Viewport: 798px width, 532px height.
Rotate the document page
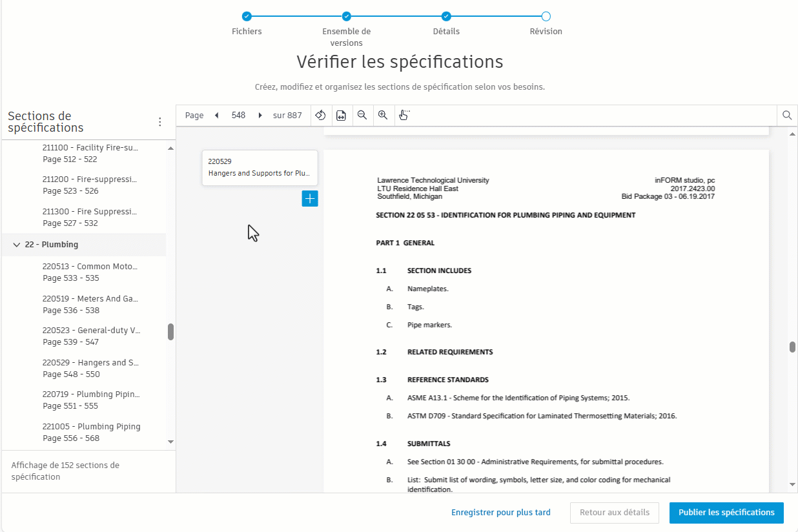click(320, 116)
